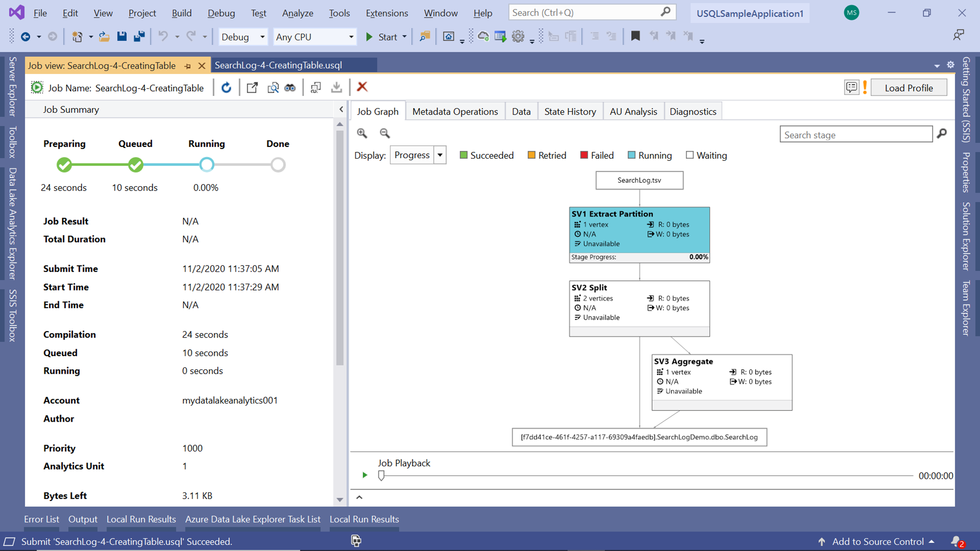Zoom out on the job graph
Image resolution: width=980 pixels, height=551 pixels.
(385, 133)
